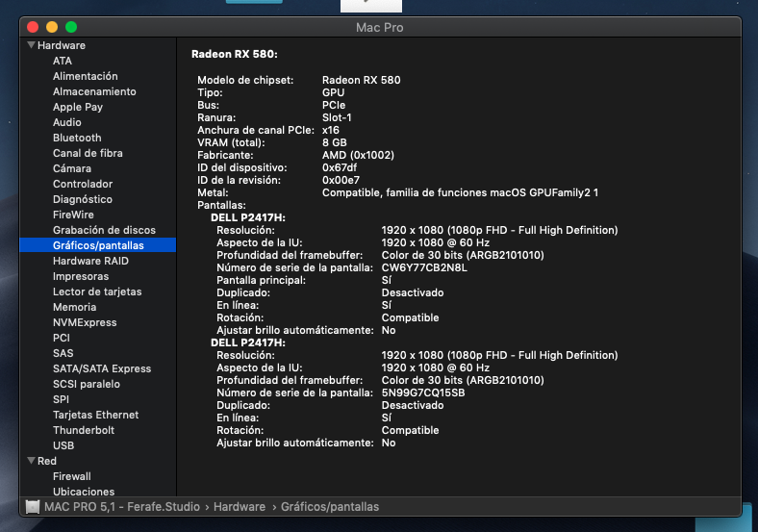The width and height of the screenshot is (758, 532).
Task: Click Gráficos/pantallas in the path bar
Action: [330, 506]
